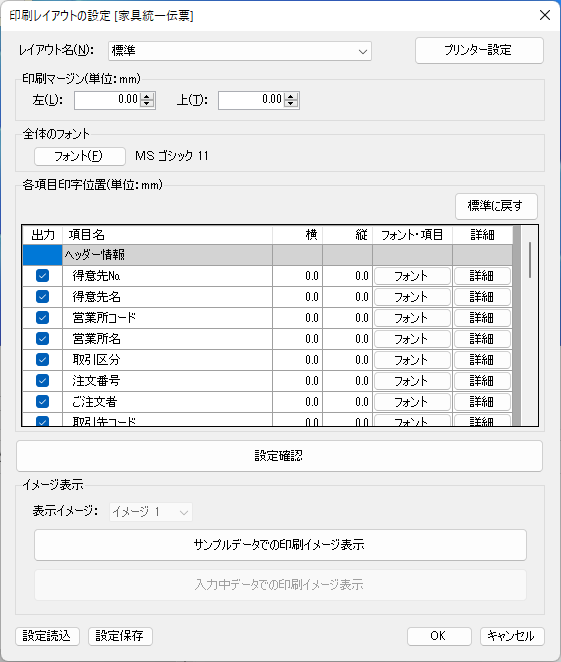Disable output for 取引区分 row

pos(42,360)
